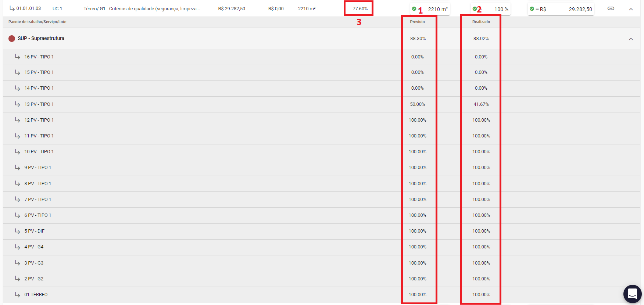Select the 2 PV - G2 row label
Viewport: 644px width, 305px height.
point(34,279)
